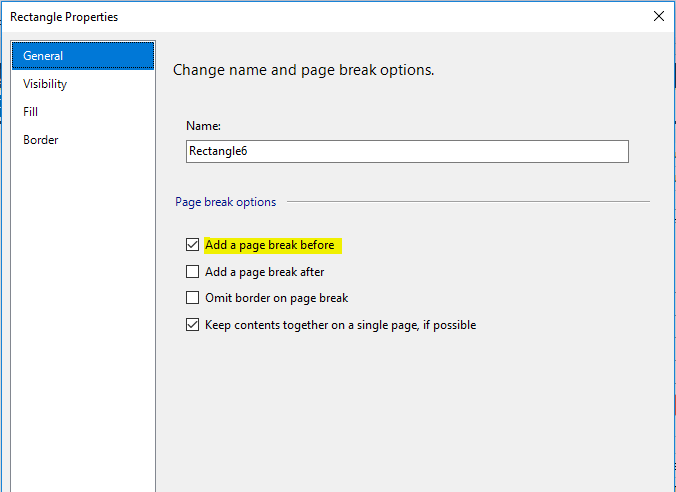Close the Rectangle Properties dialog
Viewport: 676px width, 492px height.
658,16
